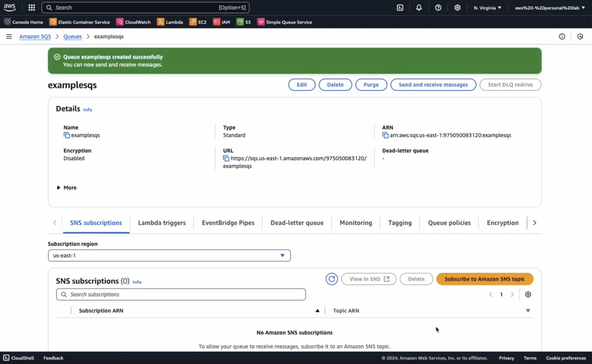592x364 pixels.
Task: Click Send and receive messages button
Action: 433,85
